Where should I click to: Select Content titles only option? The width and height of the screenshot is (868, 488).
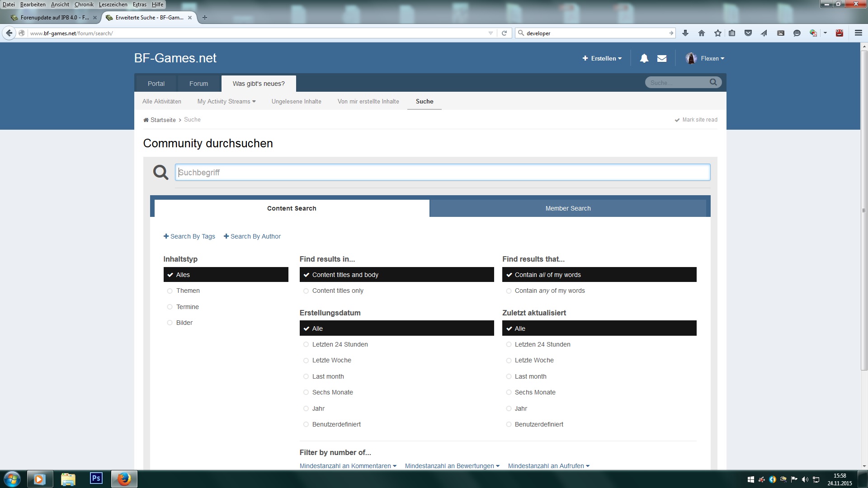point(337,291)
